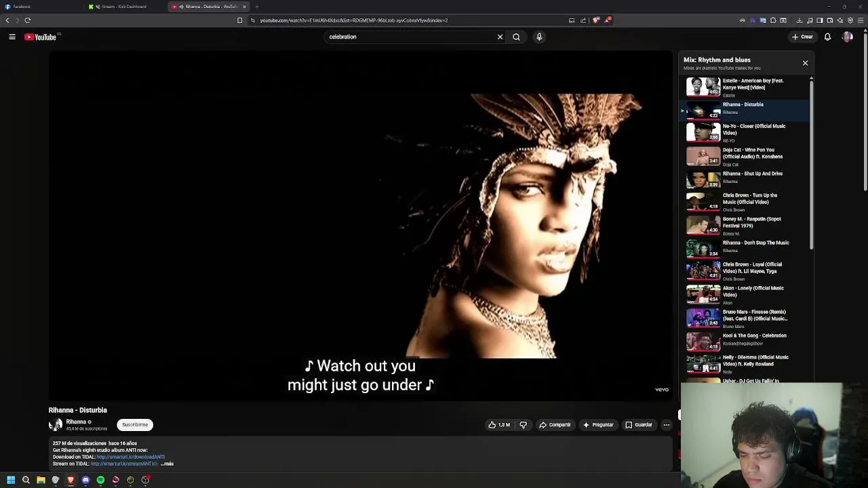Clear the search text with the X
This screenshot has width=868, height=488.
pyautogui.click(x=500, y=37)
